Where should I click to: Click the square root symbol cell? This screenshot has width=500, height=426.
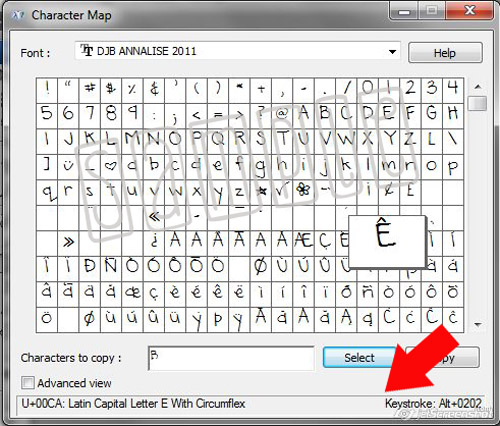pos(282,191)
